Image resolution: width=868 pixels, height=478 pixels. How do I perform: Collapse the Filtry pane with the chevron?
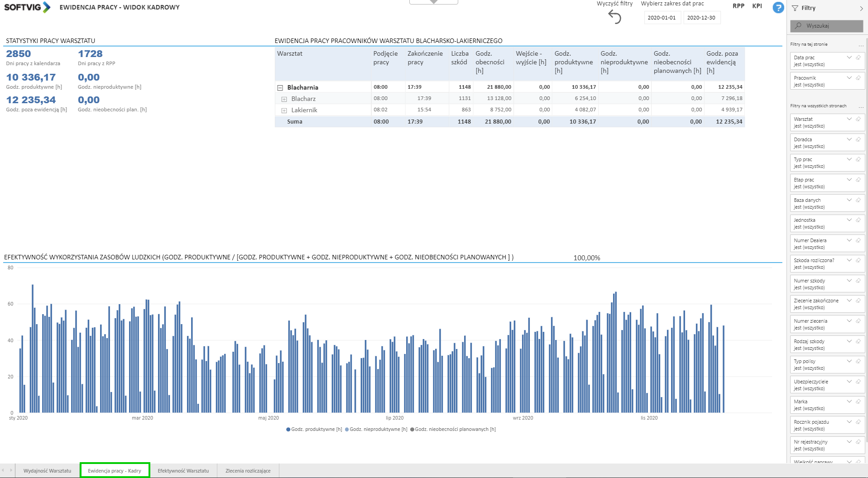pyautogui.click(x=861, y=8)
